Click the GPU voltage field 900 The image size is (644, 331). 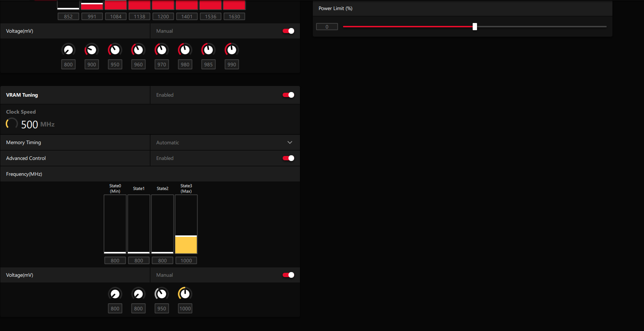pos(92,65)
